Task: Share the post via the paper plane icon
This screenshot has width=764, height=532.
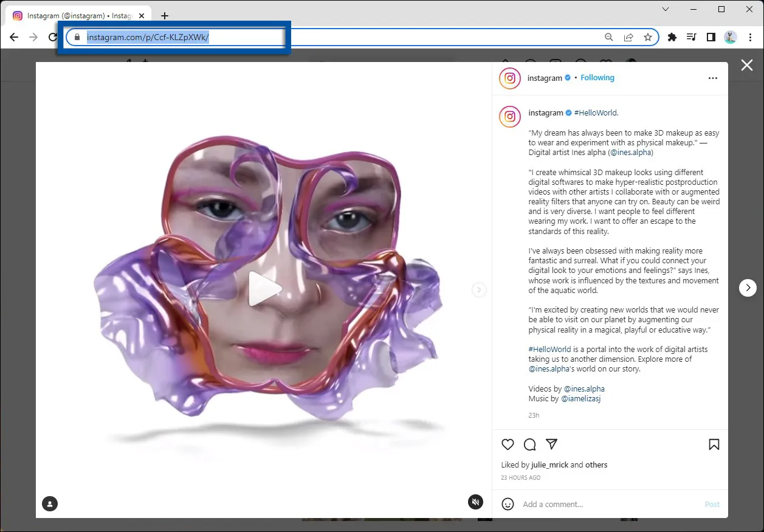Action: tap(551, 444)
